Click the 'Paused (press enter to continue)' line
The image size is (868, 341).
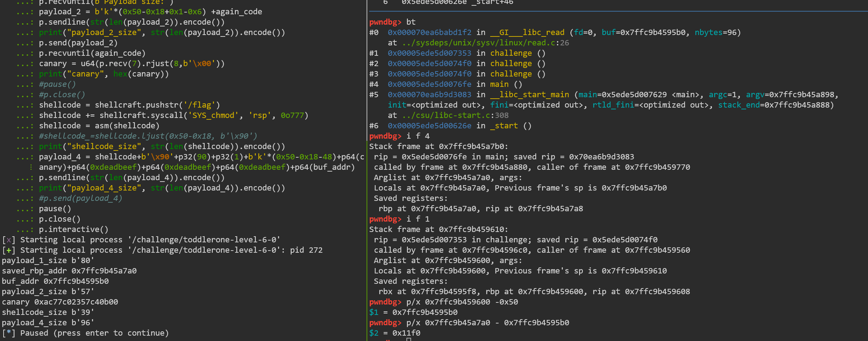[x=85, y=333]
